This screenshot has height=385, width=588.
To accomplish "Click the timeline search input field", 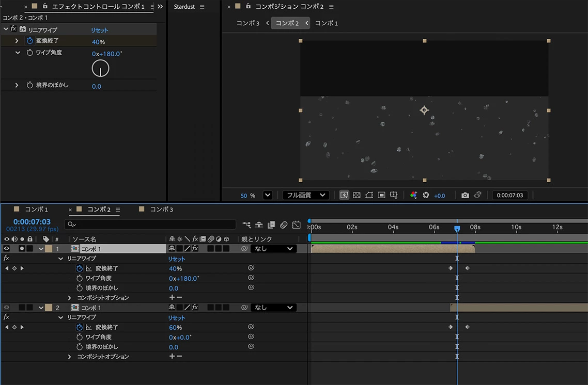I will [150, 224].
